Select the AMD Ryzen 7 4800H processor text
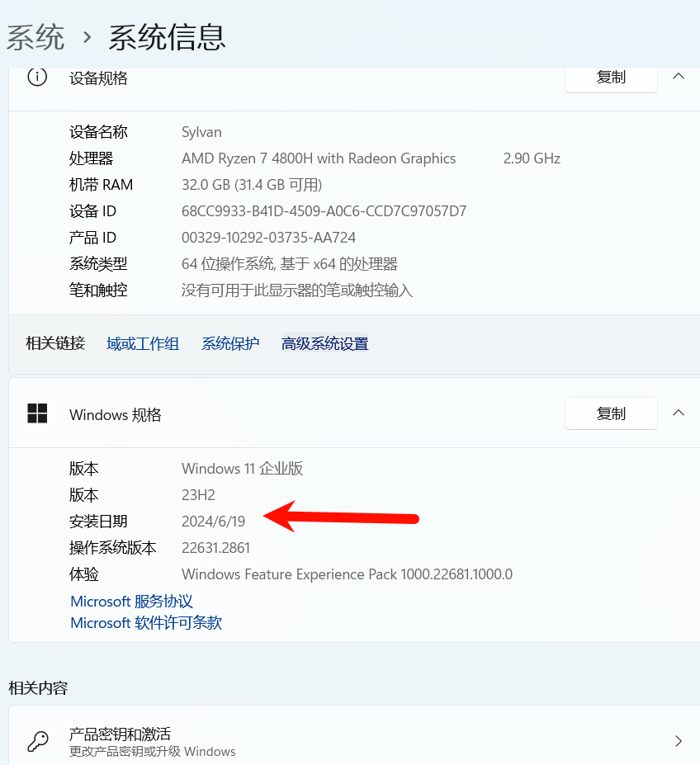 click(319, 158)
